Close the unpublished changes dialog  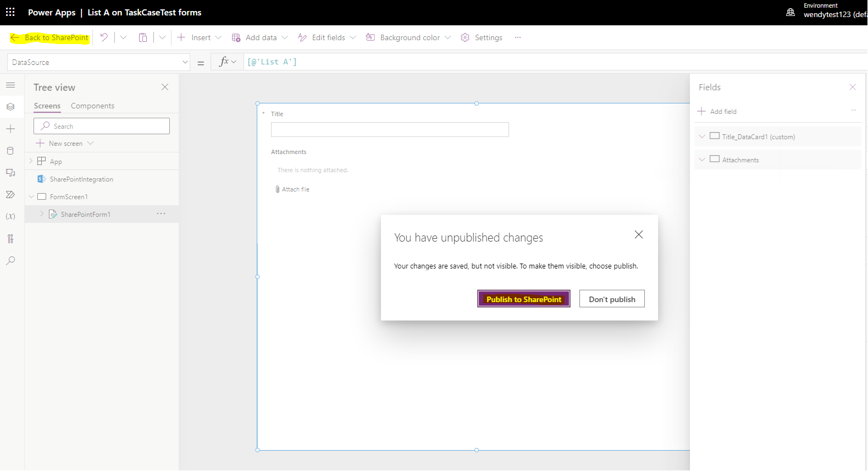pyautogui.click(x=639, y=234)
